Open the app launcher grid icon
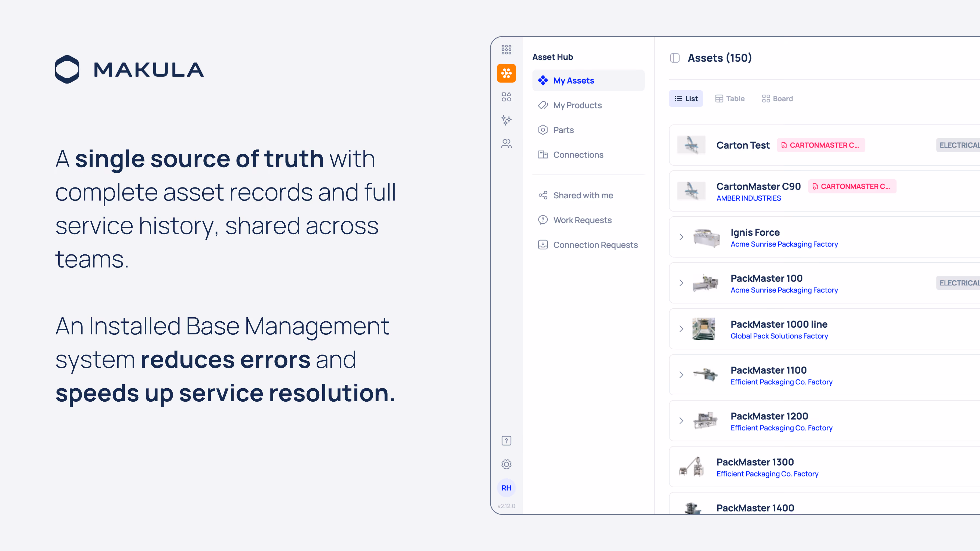The image size is (980, 551). click(x=506, y=50)
